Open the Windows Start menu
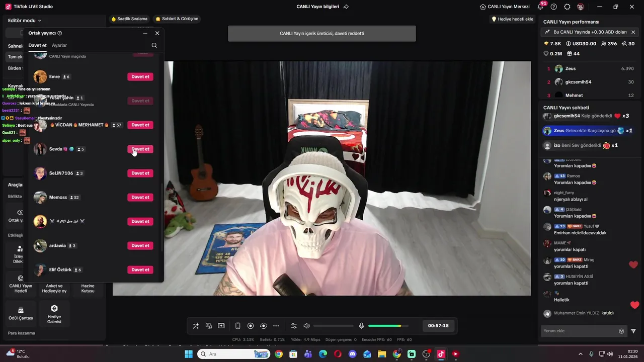Viewport: 644px width, 362px height. coord(188,354)
